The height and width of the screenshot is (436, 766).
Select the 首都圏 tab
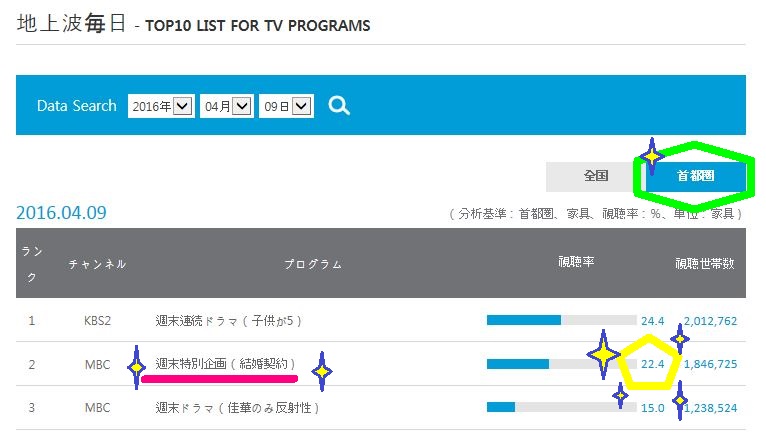[x=696, y=176]
